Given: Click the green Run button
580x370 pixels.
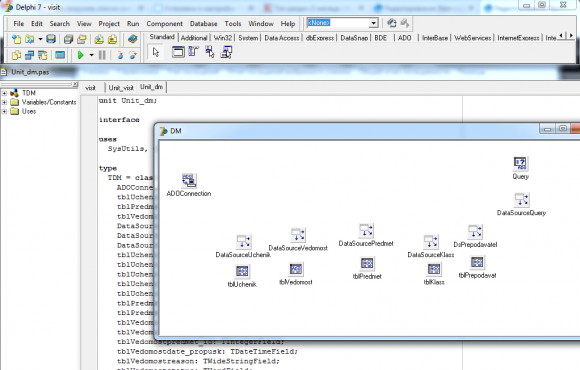Looking at the screenshot, I should click(x=81, y=55).
